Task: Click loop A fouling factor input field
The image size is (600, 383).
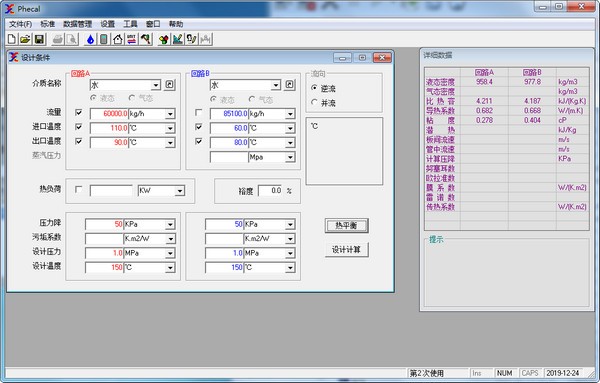Action: point(104,239)
